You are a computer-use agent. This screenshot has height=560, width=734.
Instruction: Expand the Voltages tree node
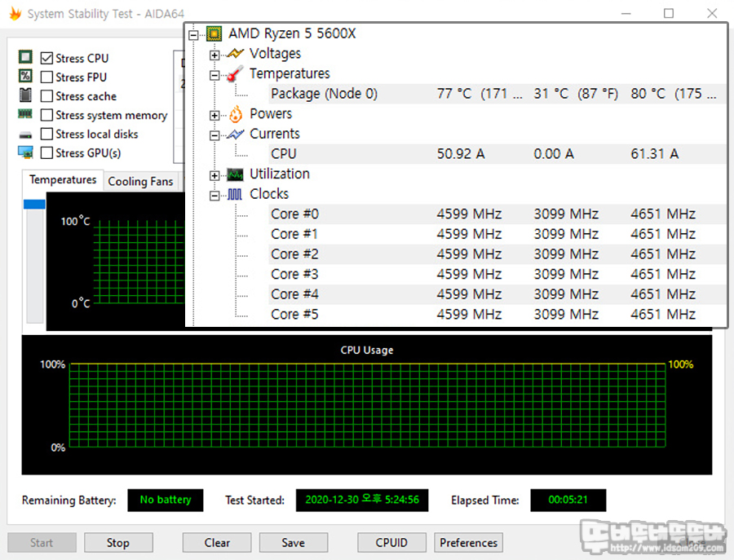214,55
